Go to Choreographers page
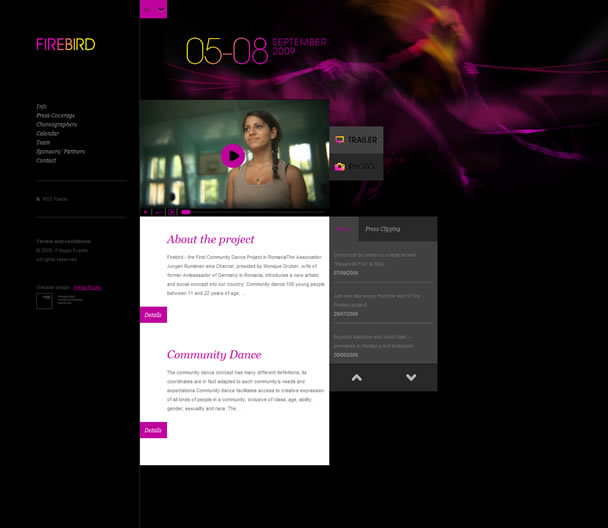 point(56,124)
